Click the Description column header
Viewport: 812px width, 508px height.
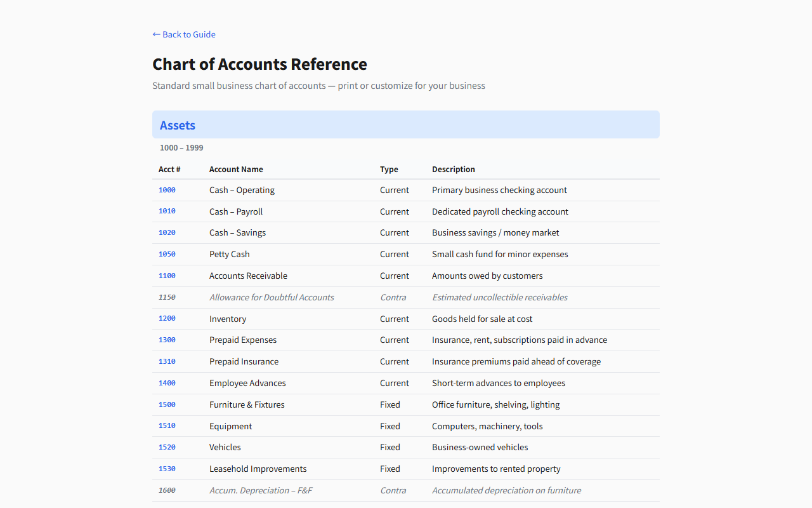pos(454,170)
